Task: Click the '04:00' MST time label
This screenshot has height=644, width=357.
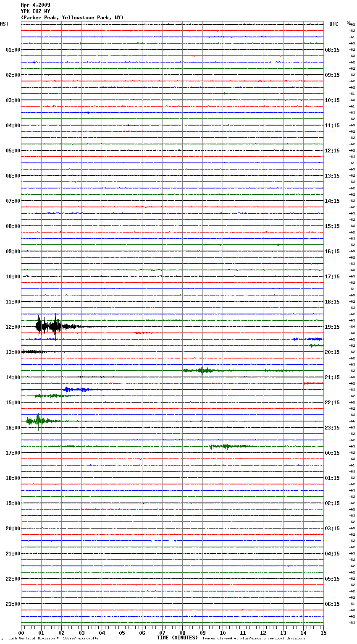Action: click(13, 126)
